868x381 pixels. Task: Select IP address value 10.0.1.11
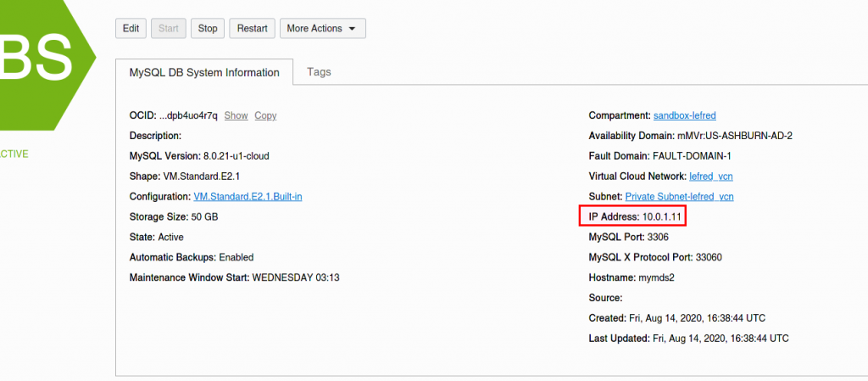pyautogui.click(x=661, y=217)
